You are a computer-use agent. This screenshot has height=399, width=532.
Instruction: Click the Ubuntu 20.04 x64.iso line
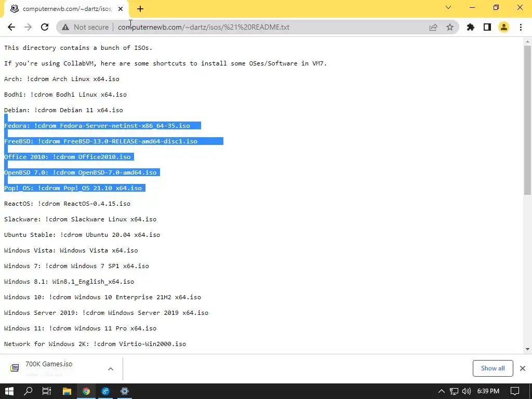click(x=82, y=235)
